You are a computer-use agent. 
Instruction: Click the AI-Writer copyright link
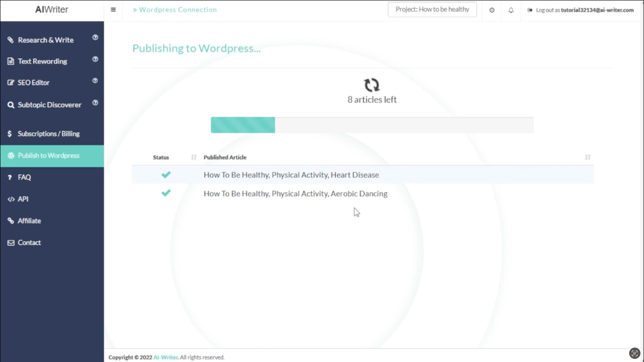click(166, 357)
